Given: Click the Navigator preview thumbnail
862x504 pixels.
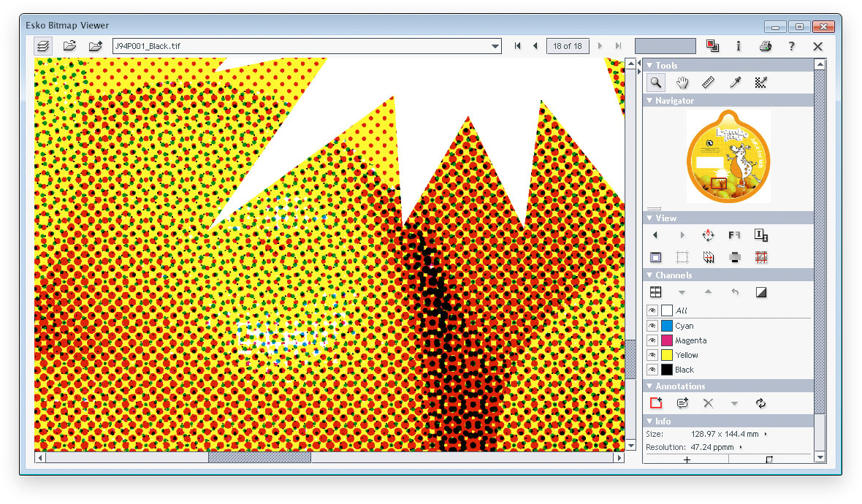Looking at the screenshot, I should pos(728,156).
